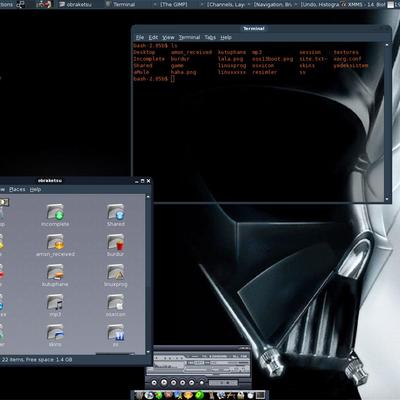This screenshot has width=400, height=400.
Task: Click the XMMS eject button
Action: 202,383
